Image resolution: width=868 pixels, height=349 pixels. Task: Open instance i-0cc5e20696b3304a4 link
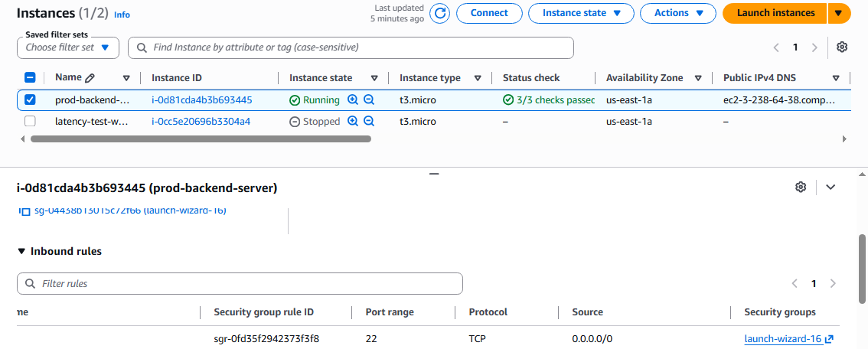click(201, 121)
